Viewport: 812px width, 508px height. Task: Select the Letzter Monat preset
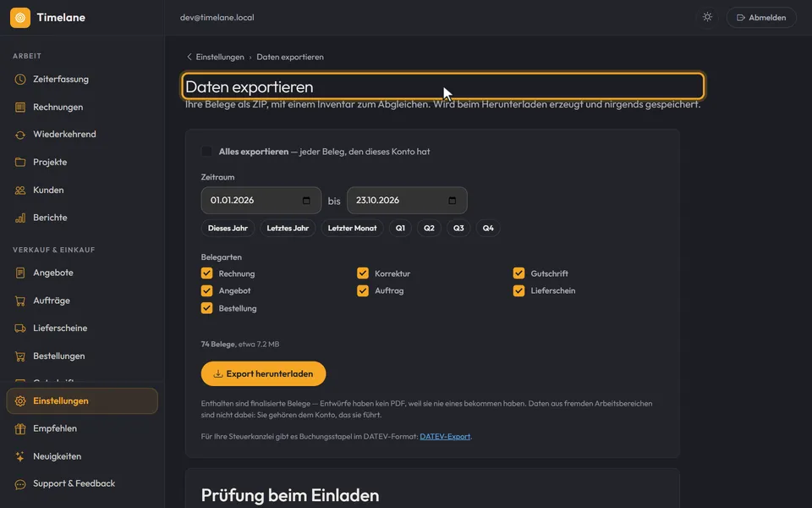352,228
